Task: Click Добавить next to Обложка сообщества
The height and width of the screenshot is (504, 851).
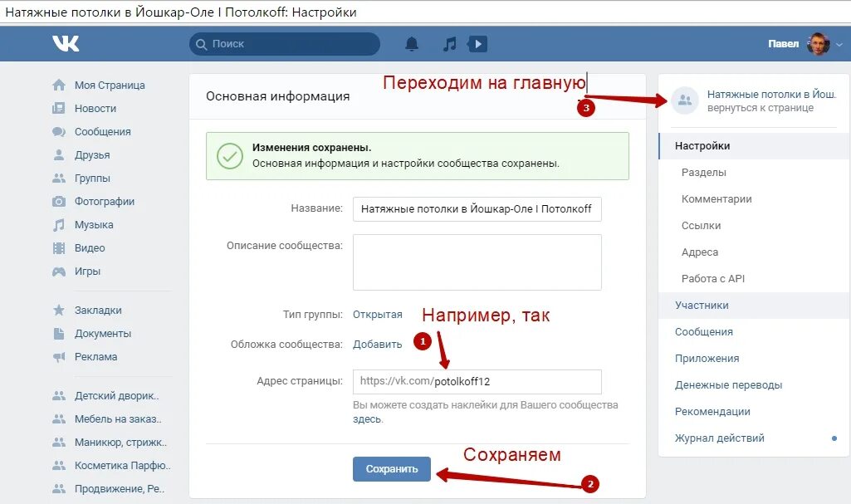Action: [x=377, y=345]
